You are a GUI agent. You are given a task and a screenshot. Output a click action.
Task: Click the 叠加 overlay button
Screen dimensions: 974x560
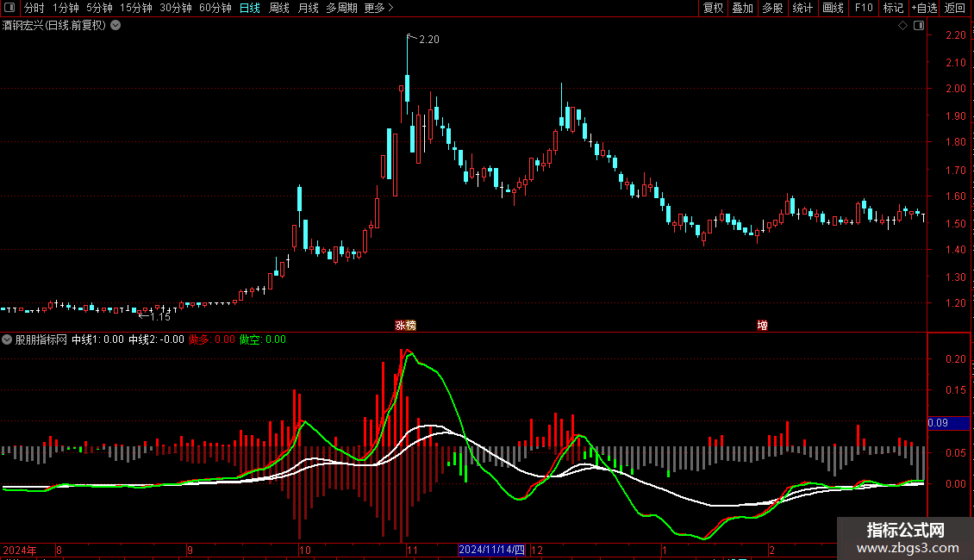742,8
